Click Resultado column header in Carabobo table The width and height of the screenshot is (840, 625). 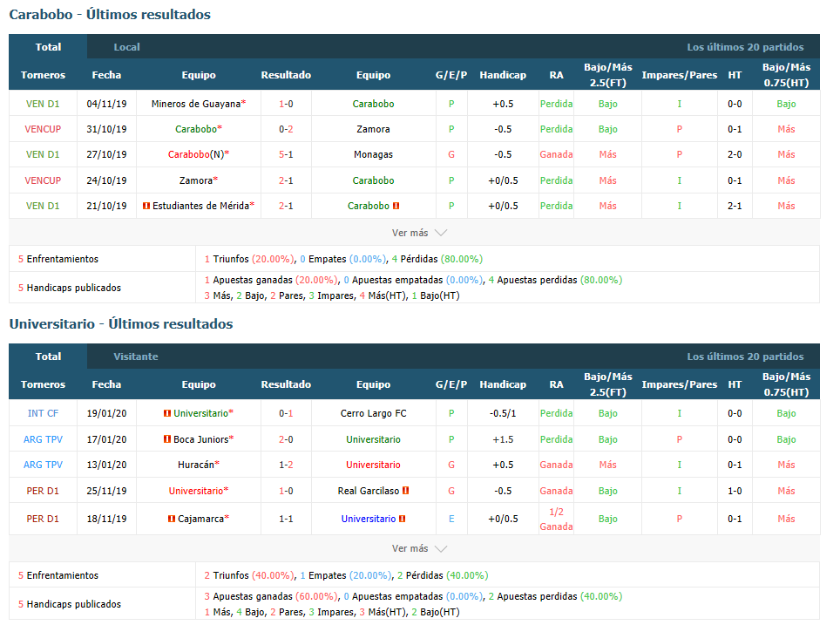tap(286, 75)
